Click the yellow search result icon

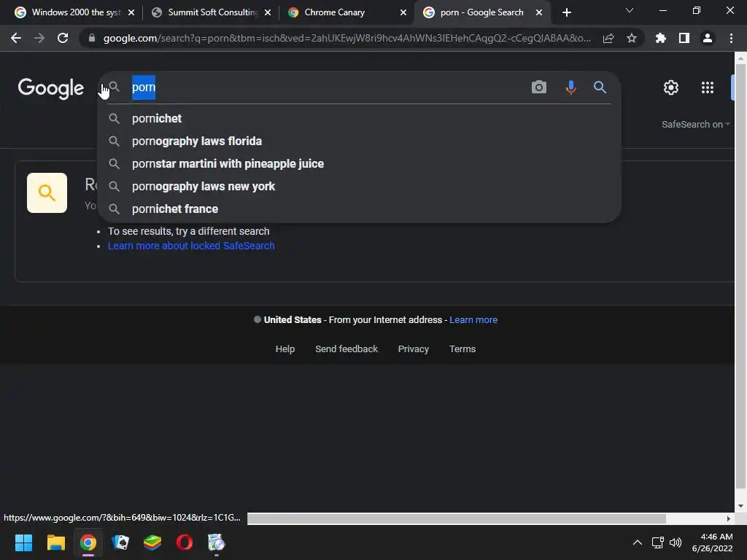(x=47, y=192)
